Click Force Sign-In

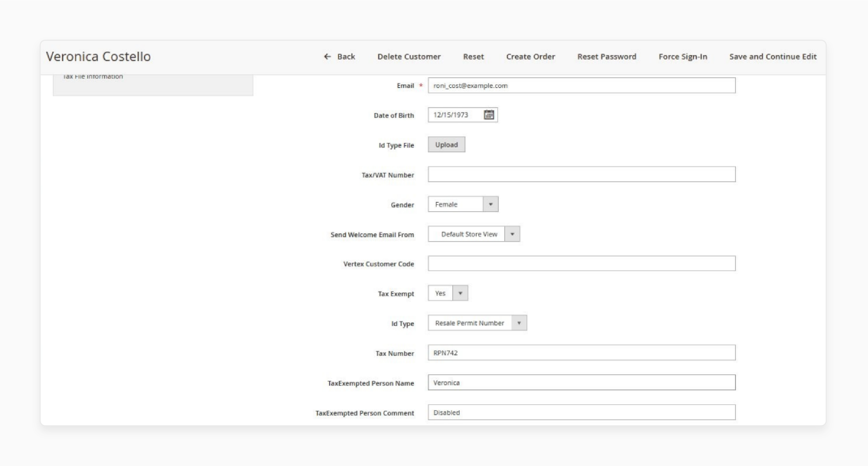point(683,57)
